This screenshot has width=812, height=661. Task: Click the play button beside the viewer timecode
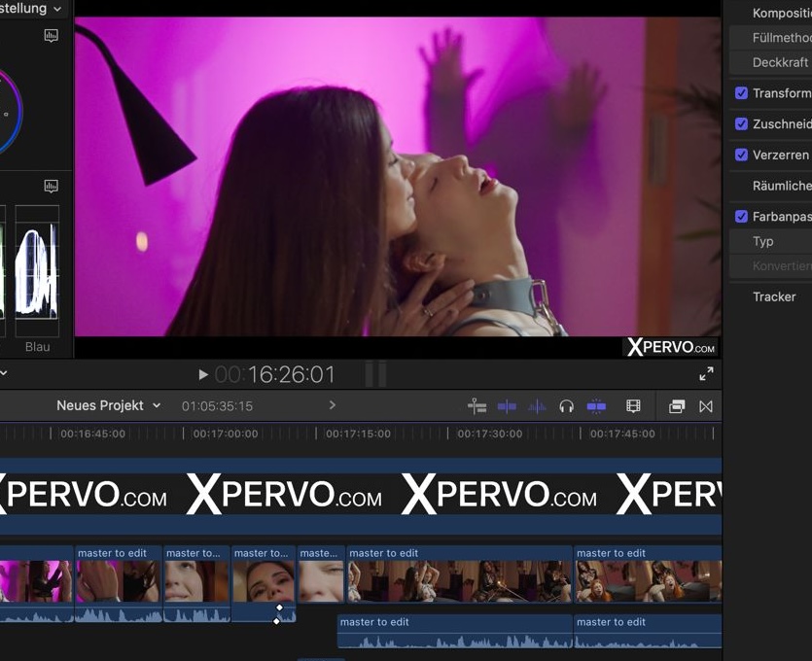tap(203, 375)
